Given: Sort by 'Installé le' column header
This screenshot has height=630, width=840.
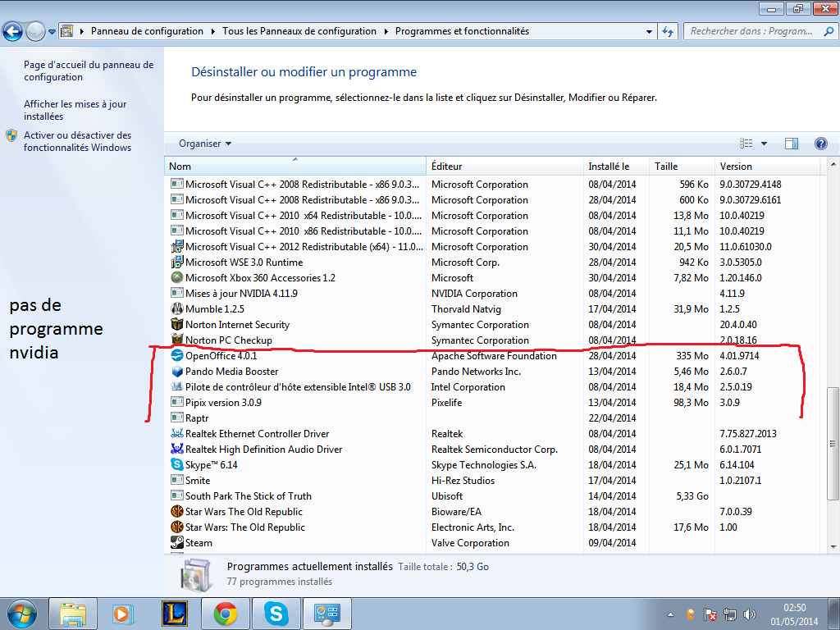Looking at the screenshot, I should (616, 166).
